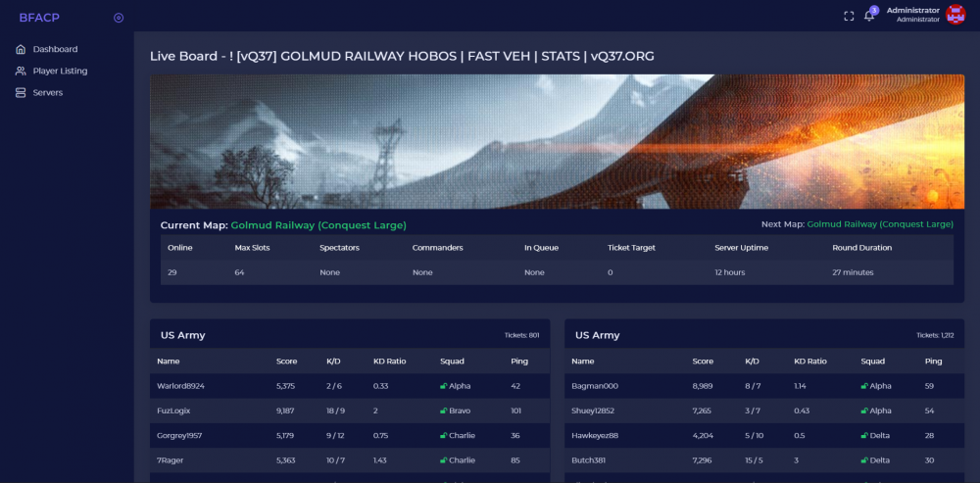Click the Ping column header in right table

(933, 361)
